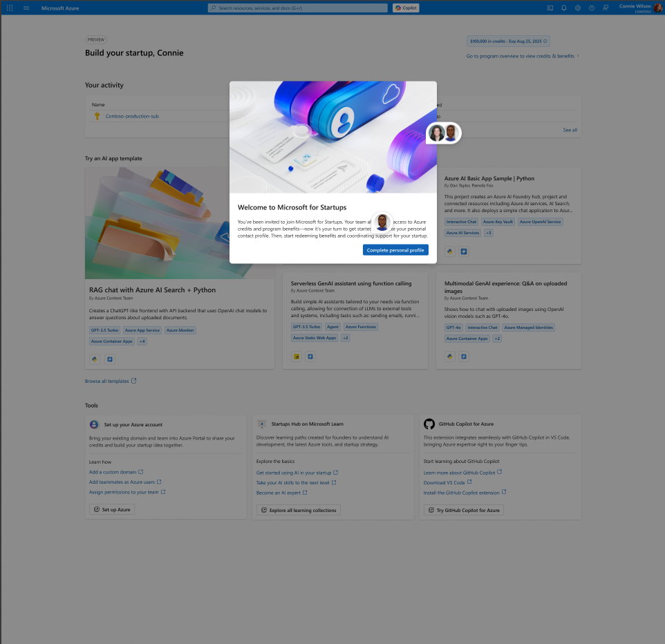Open Contoso-production-sub subscription
Screen dimensions: 665x644
point(132,116)
